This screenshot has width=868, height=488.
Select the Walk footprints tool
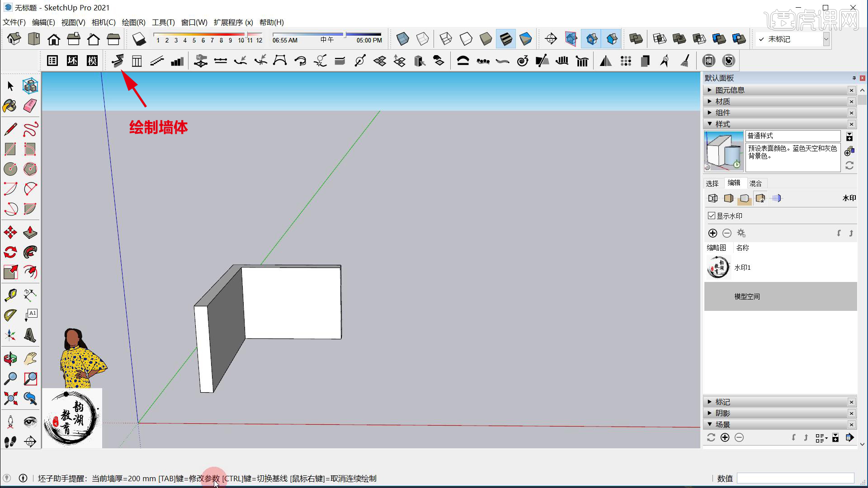point(10,441)
